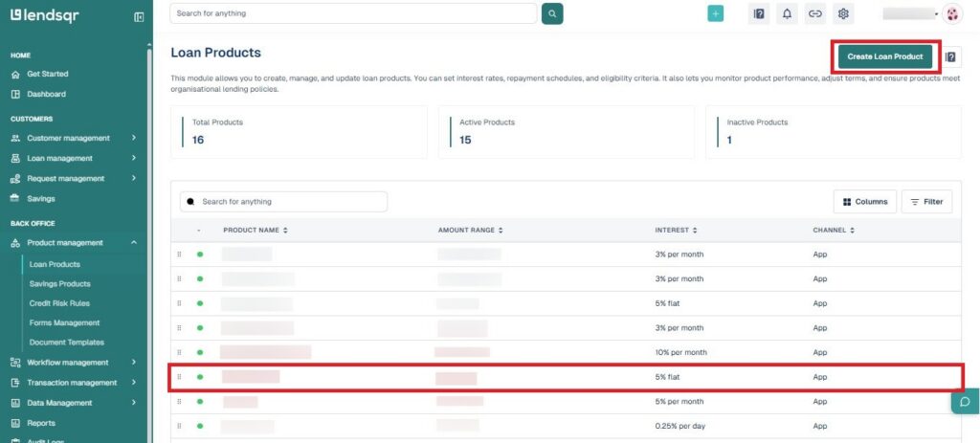980x443 pixels.
Task: Click the Total Products card
Action: click(x=299, y=132)
